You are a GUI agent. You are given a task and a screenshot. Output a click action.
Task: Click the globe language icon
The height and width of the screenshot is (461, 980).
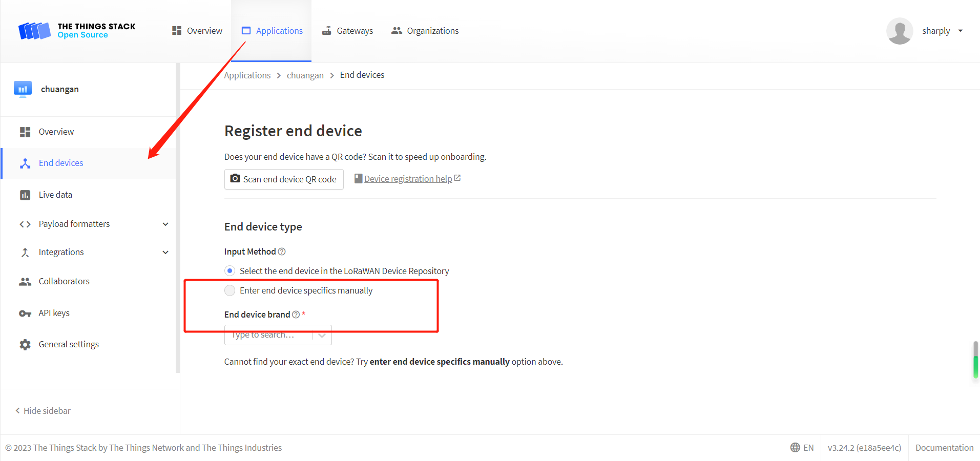[x=795, y=448]
